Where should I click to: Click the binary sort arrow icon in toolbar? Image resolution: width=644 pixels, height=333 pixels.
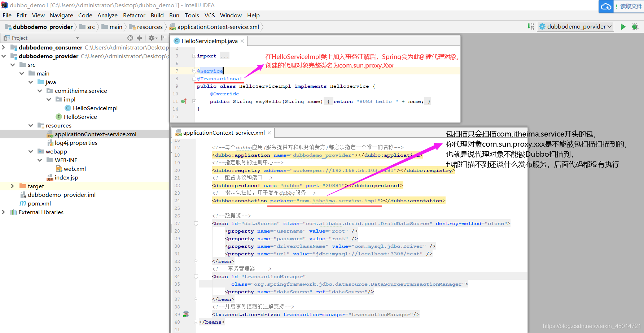tap(530, 26)
